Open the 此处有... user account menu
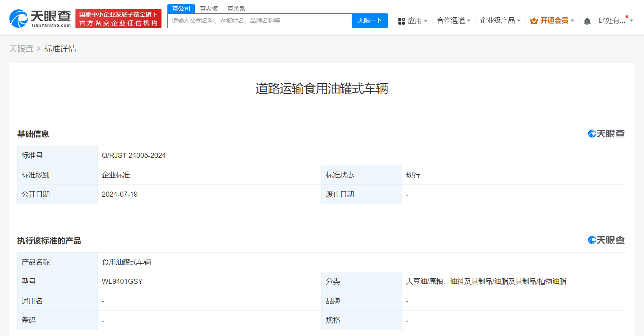 [x=612, y=20]
